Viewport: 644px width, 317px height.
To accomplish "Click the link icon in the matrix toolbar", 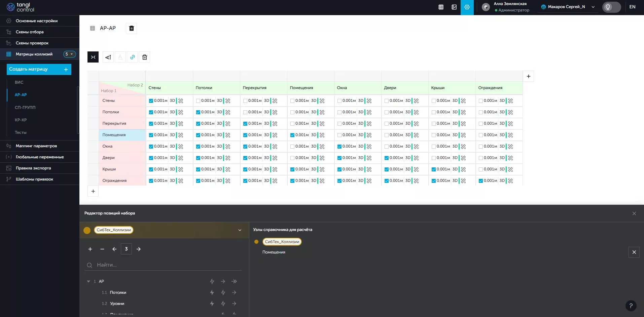I will click(x=133, y=57).
